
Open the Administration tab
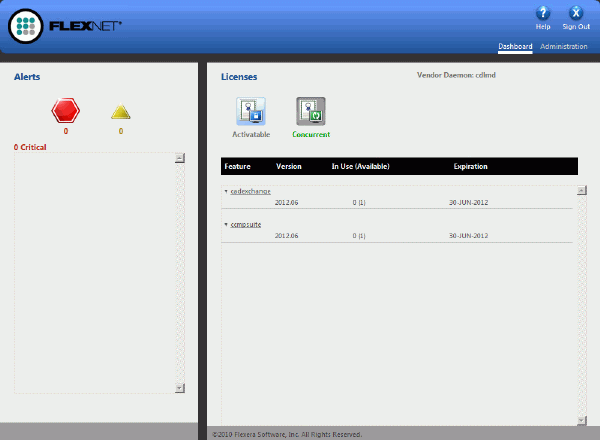click(564, 46)
